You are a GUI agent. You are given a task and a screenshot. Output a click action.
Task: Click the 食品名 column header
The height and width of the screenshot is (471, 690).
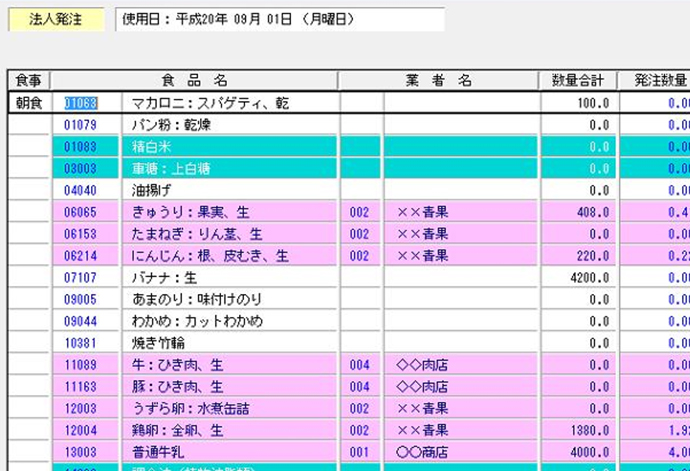tap(194, 81)
